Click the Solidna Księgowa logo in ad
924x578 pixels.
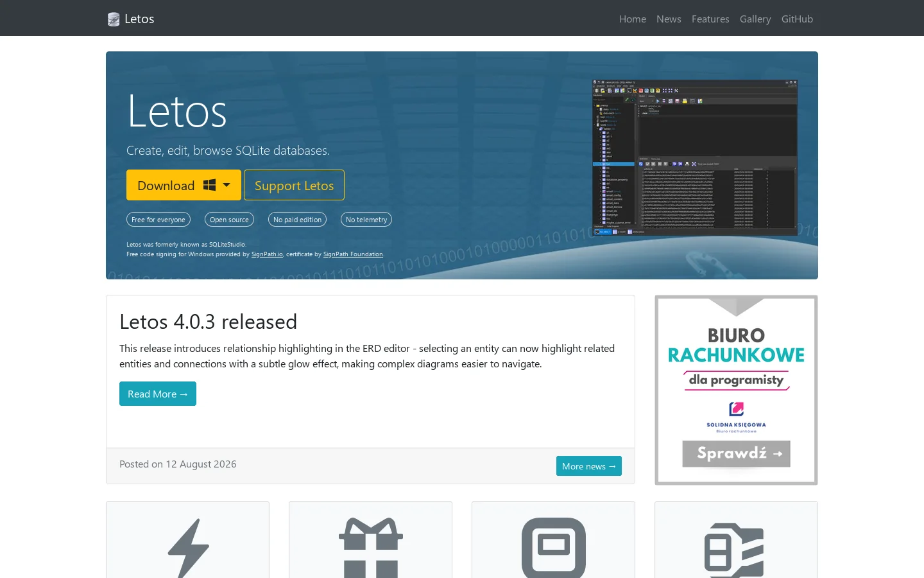736,417
